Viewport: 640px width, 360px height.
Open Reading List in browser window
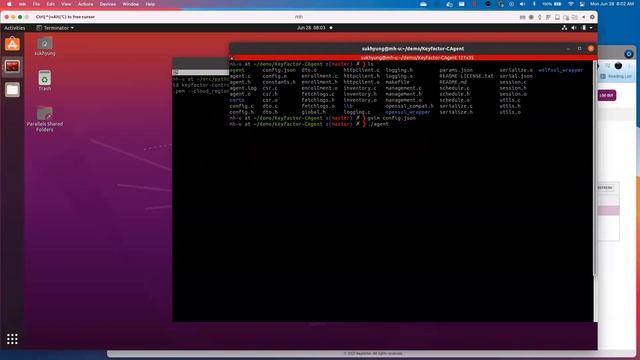[616, 76]
